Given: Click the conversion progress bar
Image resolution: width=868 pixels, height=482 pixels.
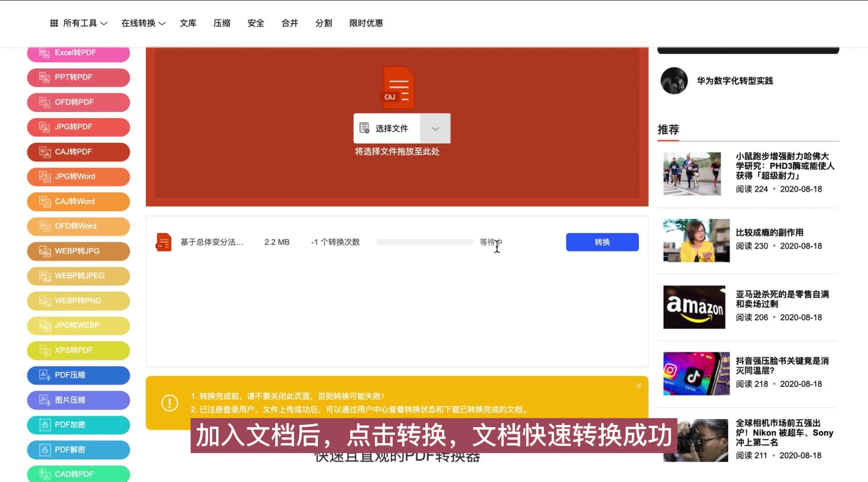Looking at the screenshot, I should pyautogui.click(x=424, y=242).
